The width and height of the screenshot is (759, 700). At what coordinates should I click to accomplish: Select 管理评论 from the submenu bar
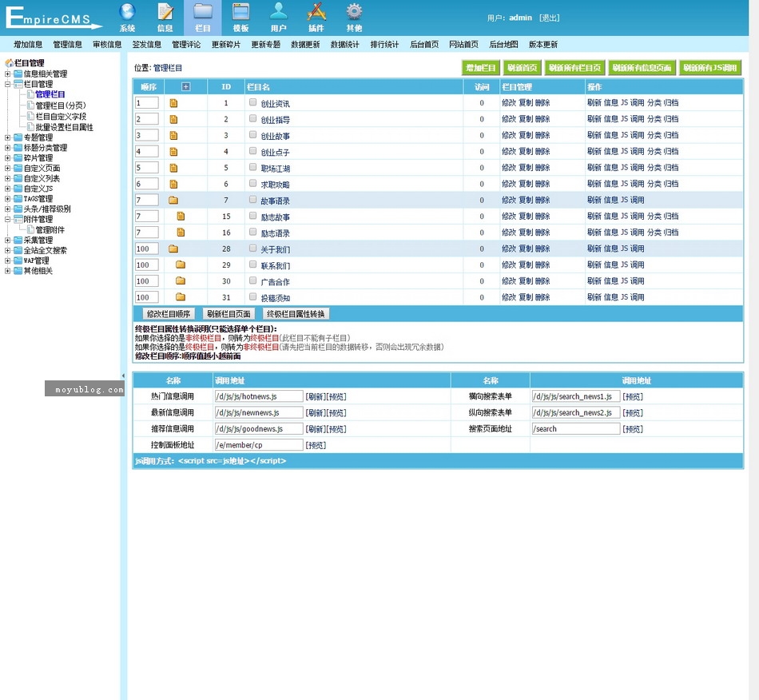click(x=186, y=45)
